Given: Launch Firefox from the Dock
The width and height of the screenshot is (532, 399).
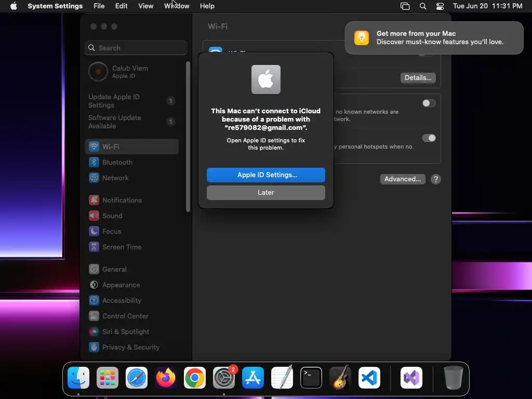Looking at the screenshot, I should point(166,378).
